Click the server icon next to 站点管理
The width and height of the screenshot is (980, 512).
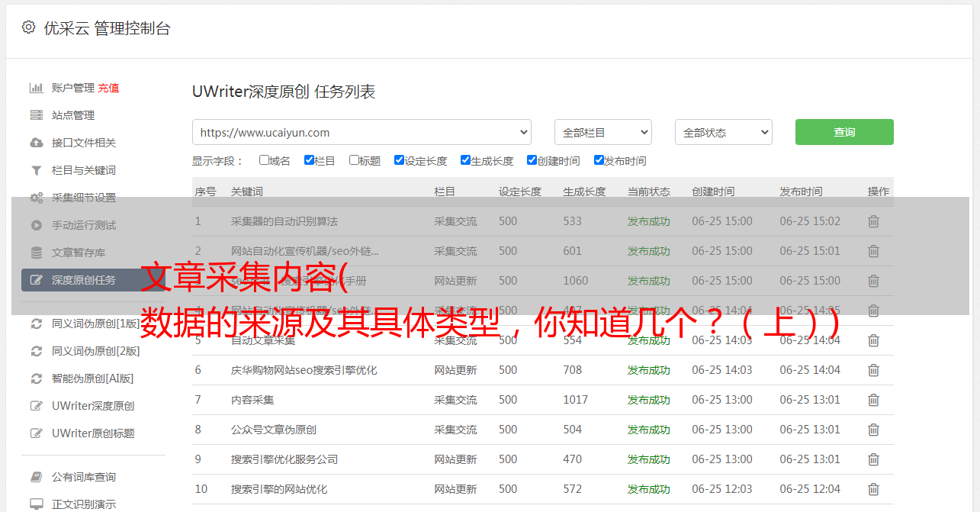[36, 115]
